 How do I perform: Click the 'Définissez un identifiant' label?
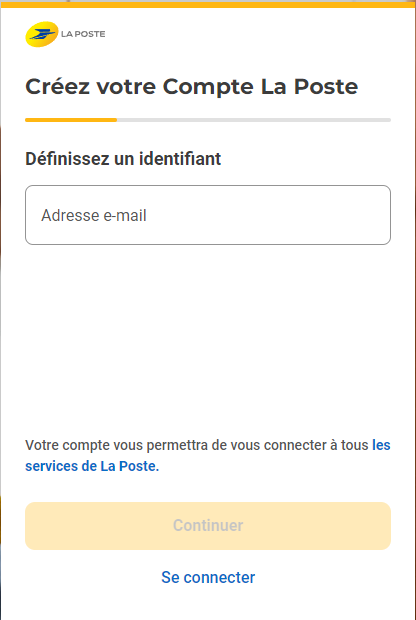tap(123, 159)
